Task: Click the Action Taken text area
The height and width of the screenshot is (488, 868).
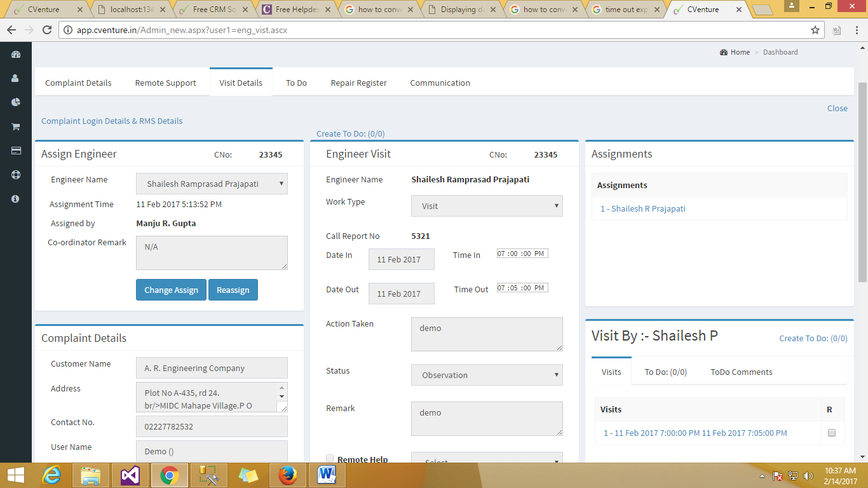Action: coord(487,334)
